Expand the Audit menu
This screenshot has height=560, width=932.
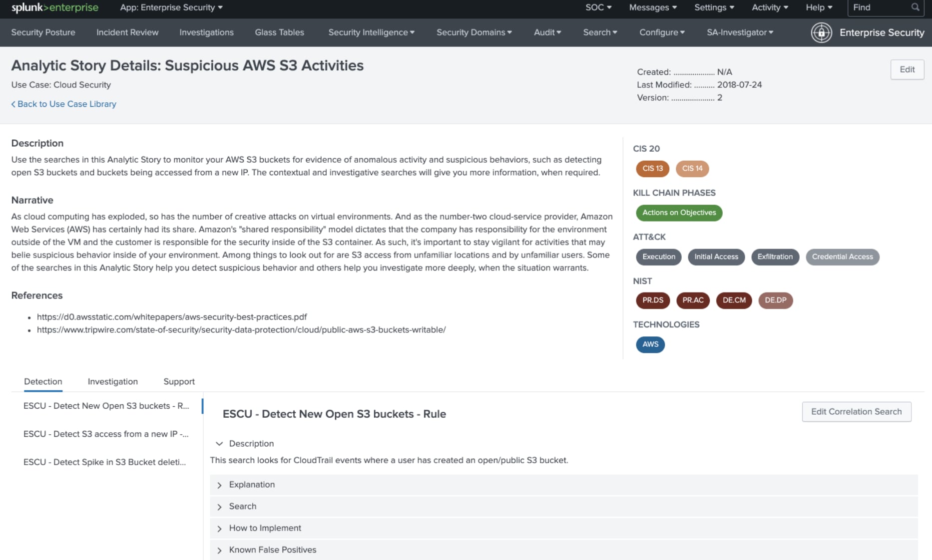pyautogui.click(x=547, y=32)
